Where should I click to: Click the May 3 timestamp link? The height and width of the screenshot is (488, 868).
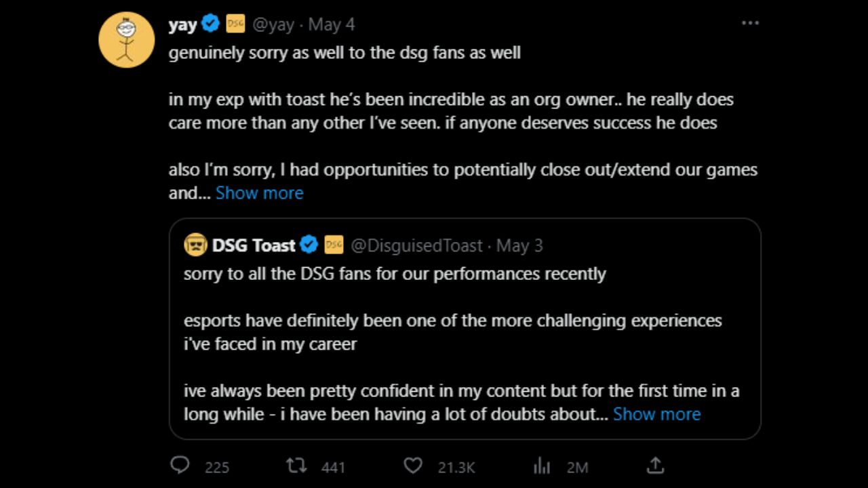(x=519, y=245)
